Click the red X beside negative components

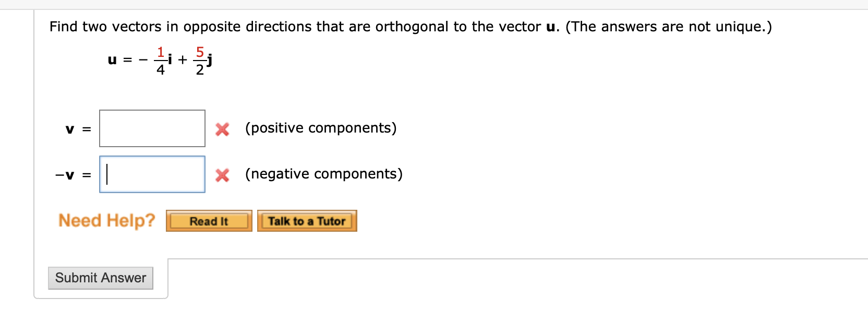tap(222, 176)
